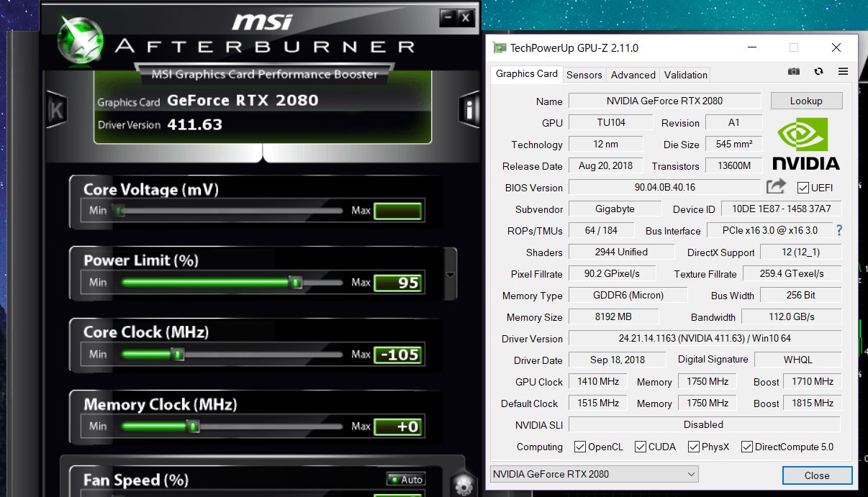The width and height of the screenshot is (868, 497).
Task: Click the Afterburner Graphics Card GeForce RTX 2080 text
Action: pyautogui.click(x=243, y=101)
